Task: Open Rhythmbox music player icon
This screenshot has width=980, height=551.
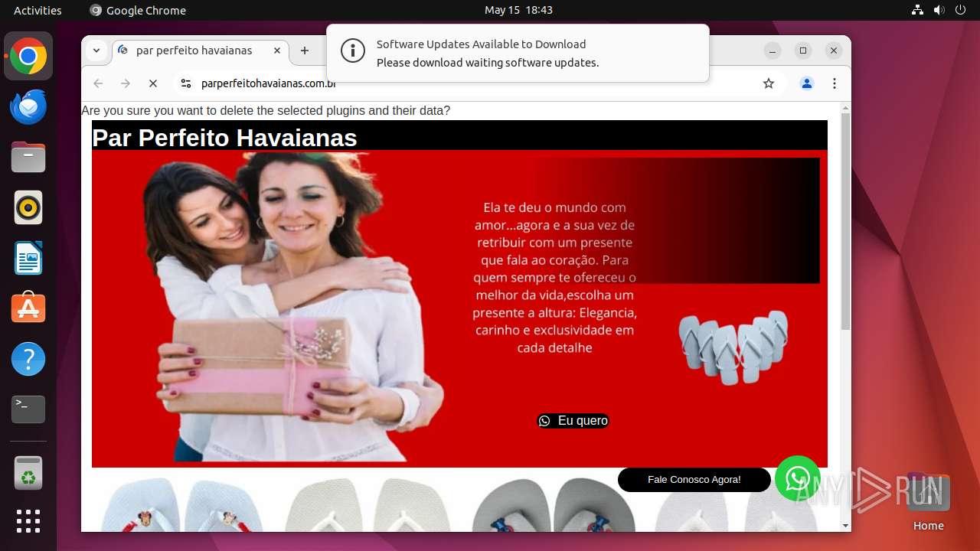Action: click(28, 207)
